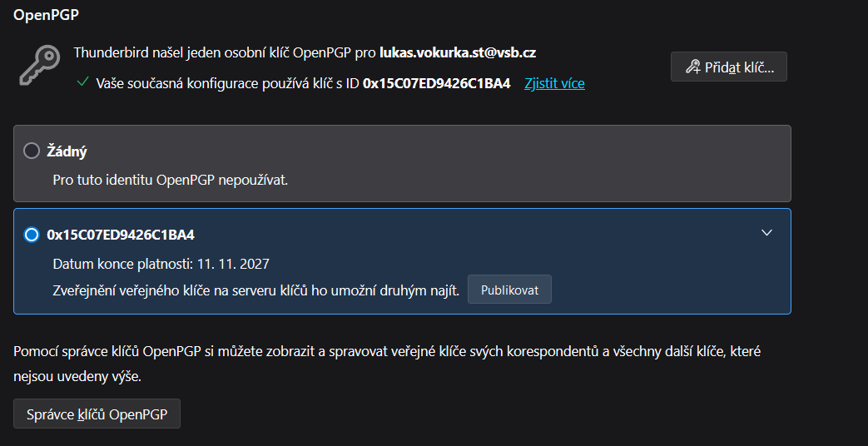Publish the key with the Publikovat button
Viewport: 868px width, 446px height.
pyautogui.click(x=509, y=290)
